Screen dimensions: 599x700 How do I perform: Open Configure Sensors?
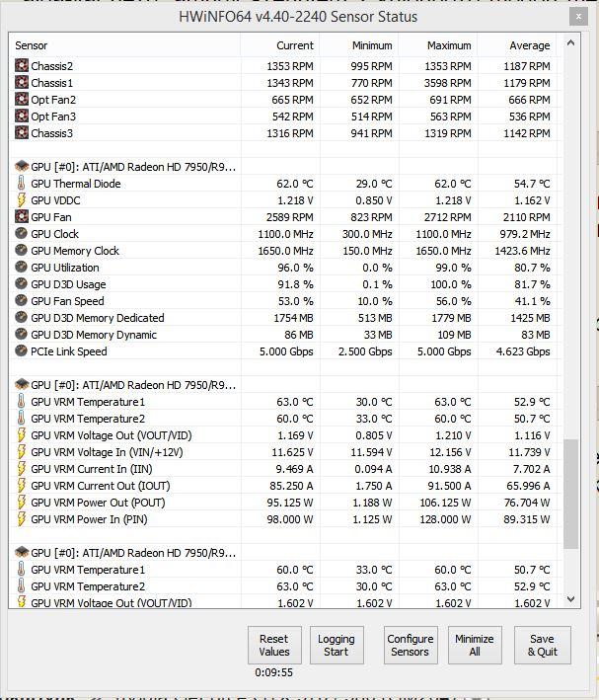(x=411, y=645)
